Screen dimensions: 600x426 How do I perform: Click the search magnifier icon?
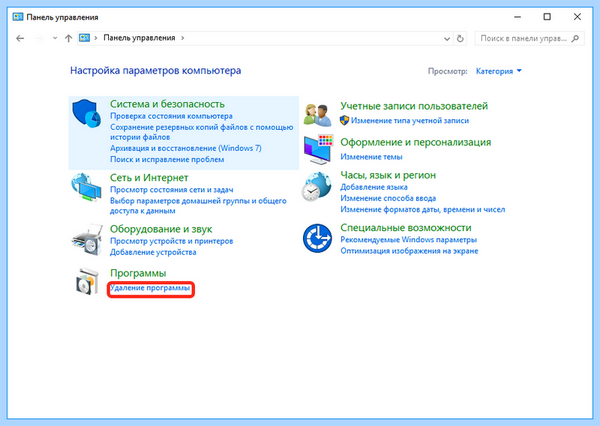[575, 38]
